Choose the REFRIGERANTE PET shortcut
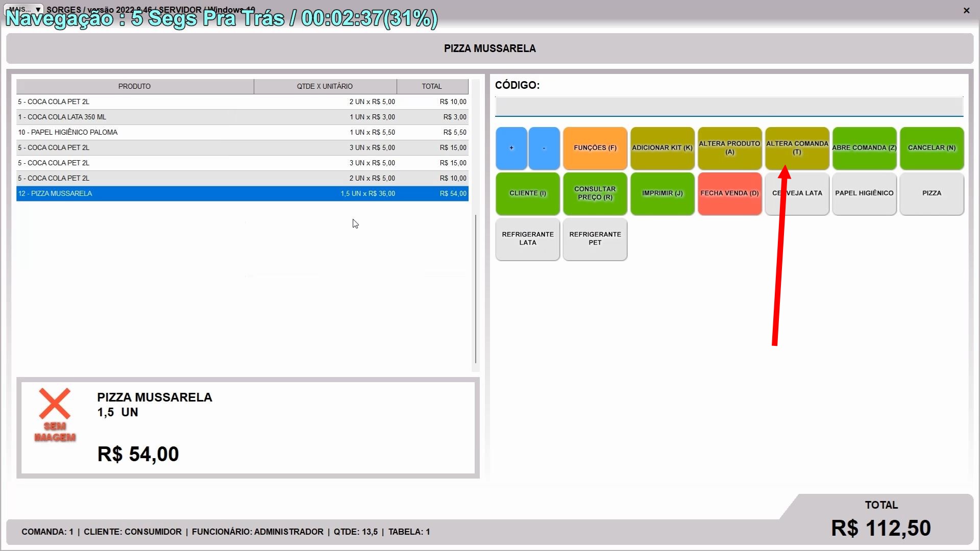Image resolution: width=980 pixels, height=551 pixels. pyautogui.click(x=595, y=239)
